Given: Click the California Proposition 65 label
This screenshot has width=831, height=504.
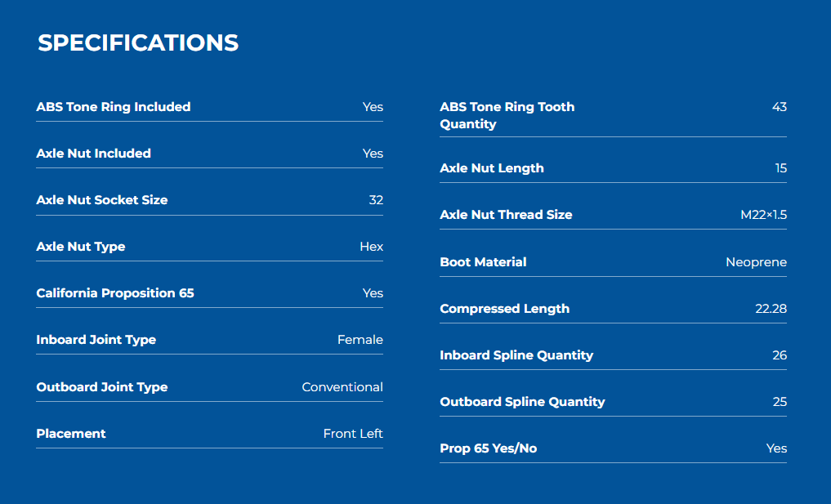Looking at the screenshot, I should pos(115,293).
